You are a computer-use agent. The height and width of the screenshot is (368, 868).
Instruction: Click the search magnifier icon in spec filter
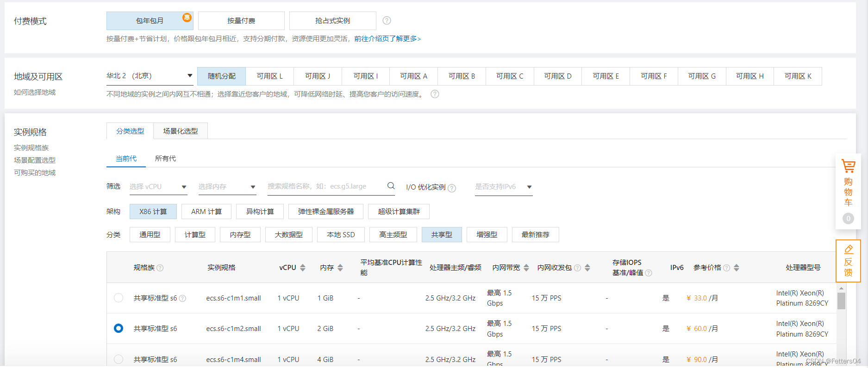pyautogui.click(x=391, y=186)
